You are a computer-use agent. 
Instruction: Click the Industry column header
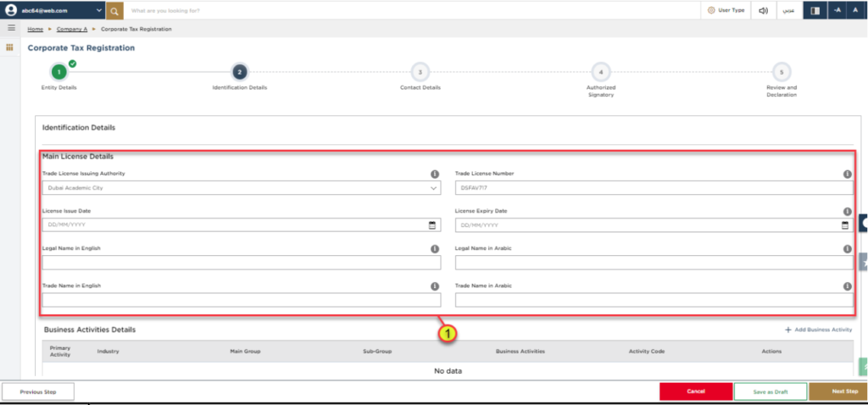(x=108, y=352)
